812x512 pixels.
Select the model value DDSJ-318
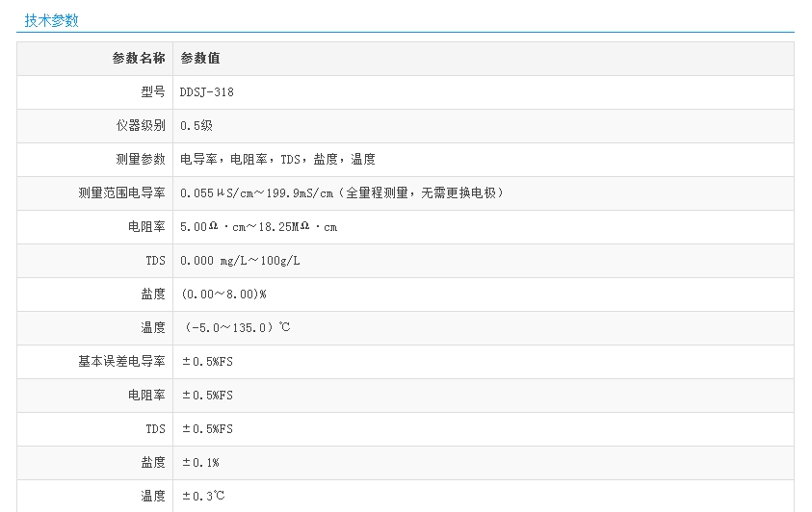tap(207, 92)
